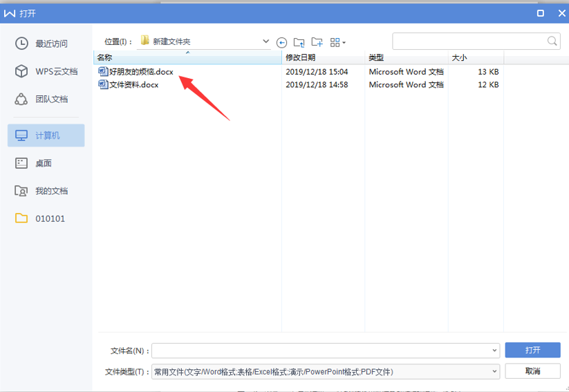This screenshot has width=569, height=392.
Task: Click the 12 KB size cell
Action: click(x=488, y=84)
